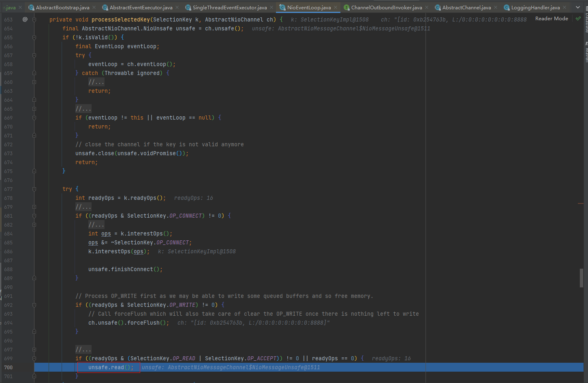This screenshot has width=588, height=383.
Task: Collapse the if block fold at line 669
Action: [x=34, y=118]
